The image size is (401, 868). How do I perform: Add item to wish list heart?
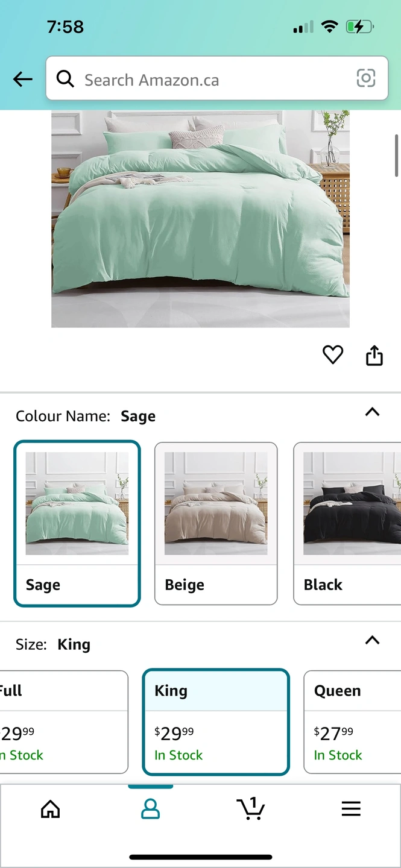point(333,355)
